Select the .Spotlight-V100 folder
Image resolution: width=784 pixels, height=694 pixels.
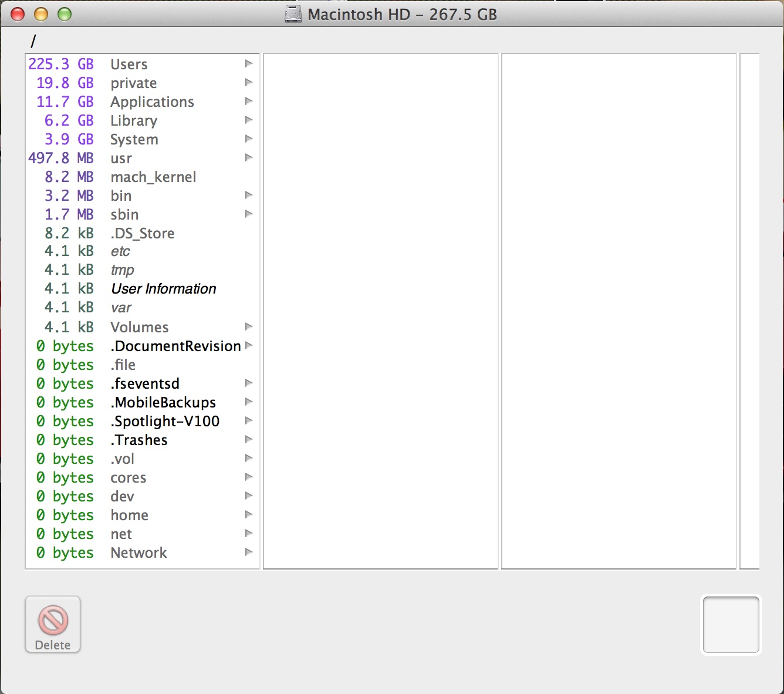(143, 421)
